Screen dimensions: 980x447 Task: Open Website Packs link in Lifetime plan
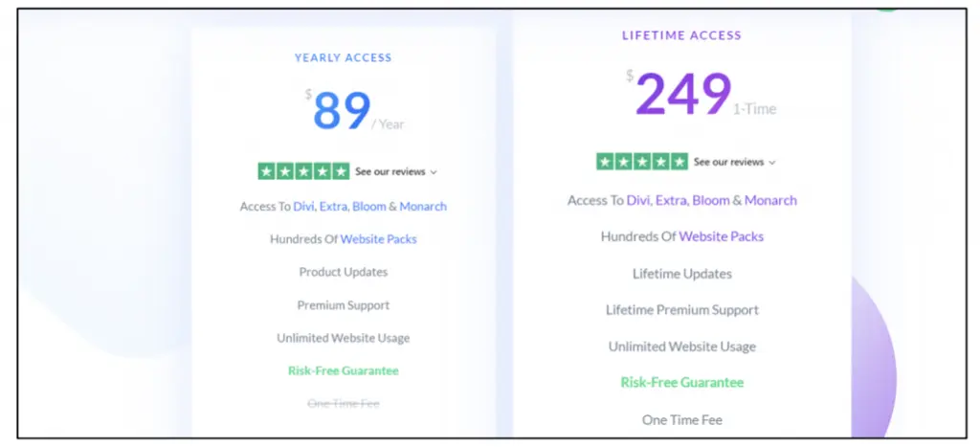click(722, 235)
